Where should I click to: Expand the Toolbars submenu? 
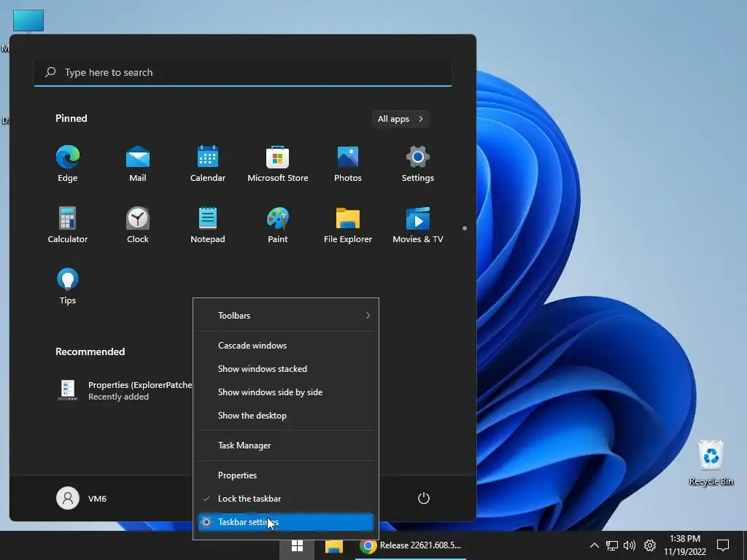click(286, 315)
